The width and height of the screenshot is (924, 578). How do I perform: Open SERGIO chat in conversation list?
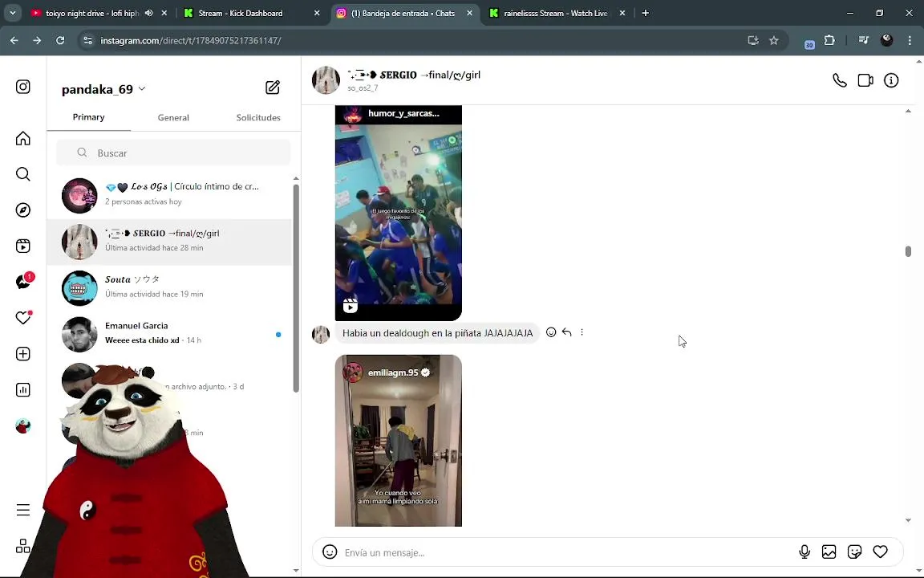[x=169, y=241]
